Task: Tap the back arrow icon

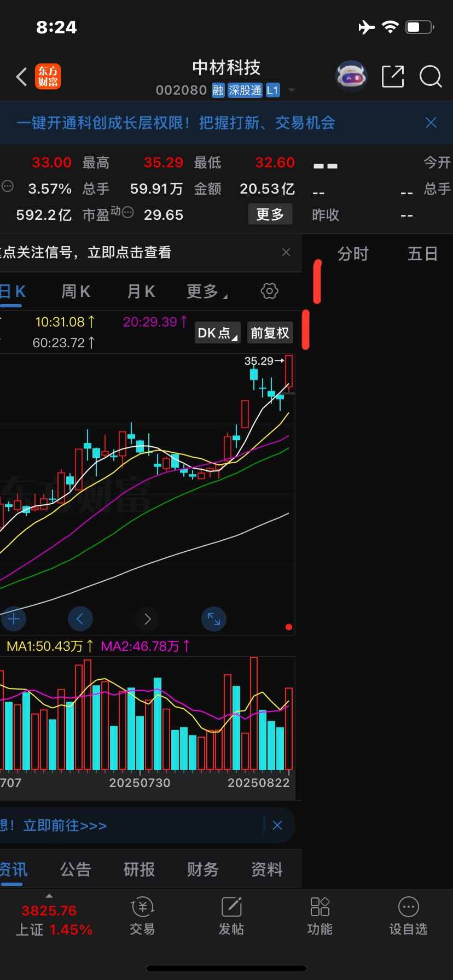Action: [22, 77]
